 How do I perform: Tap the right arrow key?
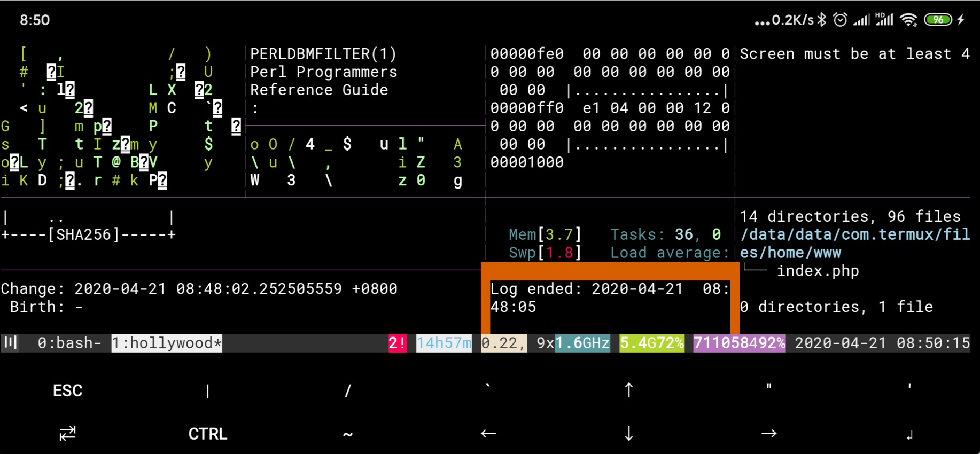(x=769, y=433)
